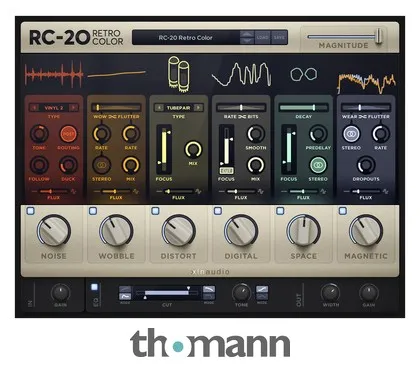Click the WOW / FLUTTER balance slider
The height and width of the screenshot is (367, 420).
116,108
